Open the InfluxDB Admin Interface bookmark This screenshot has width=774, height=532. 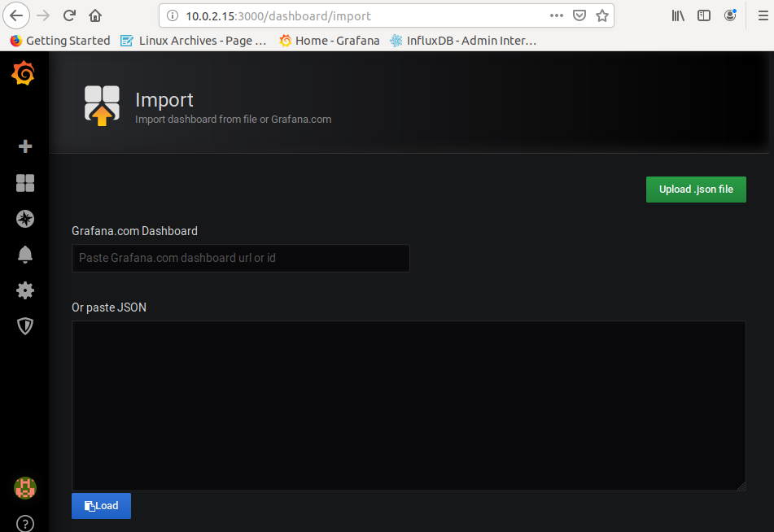tap(463, 41)
